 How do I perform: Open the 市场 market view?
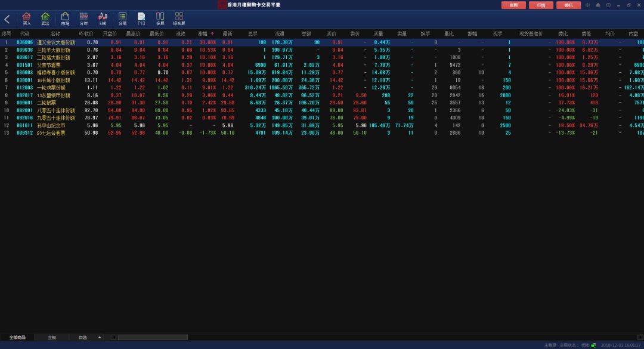tap(65, 19)
